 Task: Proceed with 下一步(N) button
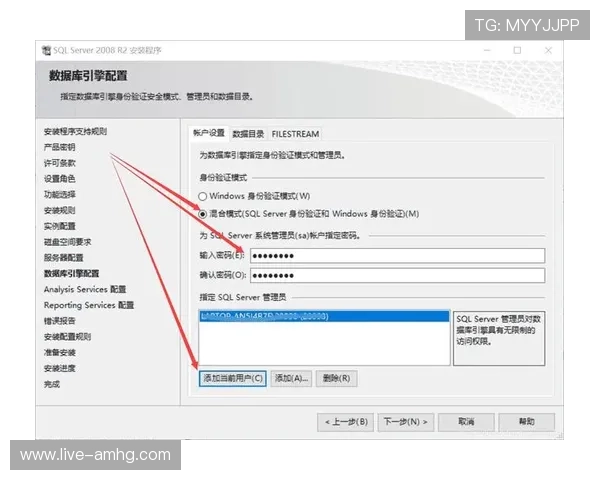coord(406,422)
